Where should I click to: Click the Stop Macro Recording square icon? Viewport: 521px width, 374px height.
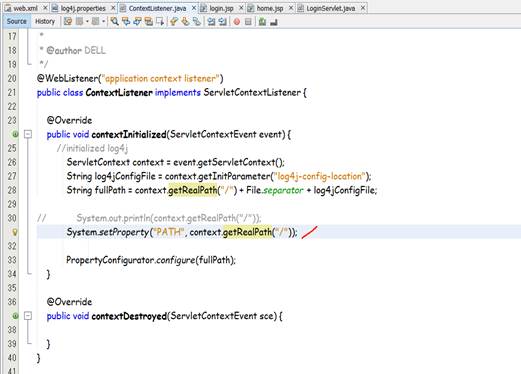248,22
